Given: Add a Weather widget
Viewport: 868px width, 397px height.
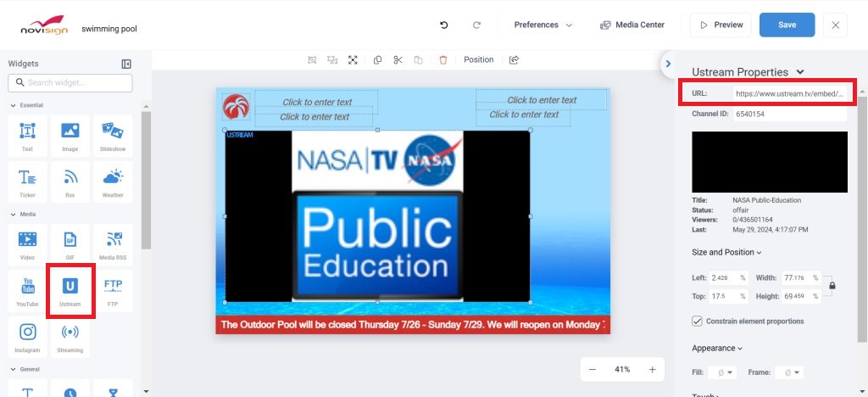Looking at the screenshot, I should 113,182.
